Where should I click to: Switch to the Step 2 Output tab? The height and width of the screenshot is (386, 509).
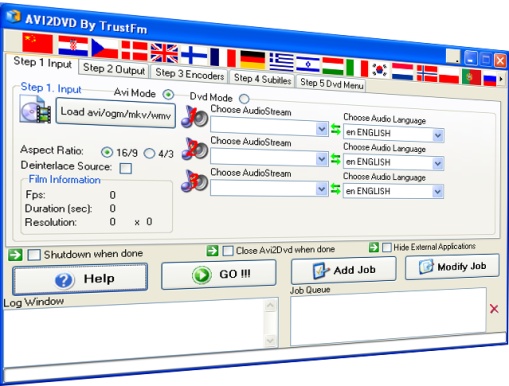[114, 69]
